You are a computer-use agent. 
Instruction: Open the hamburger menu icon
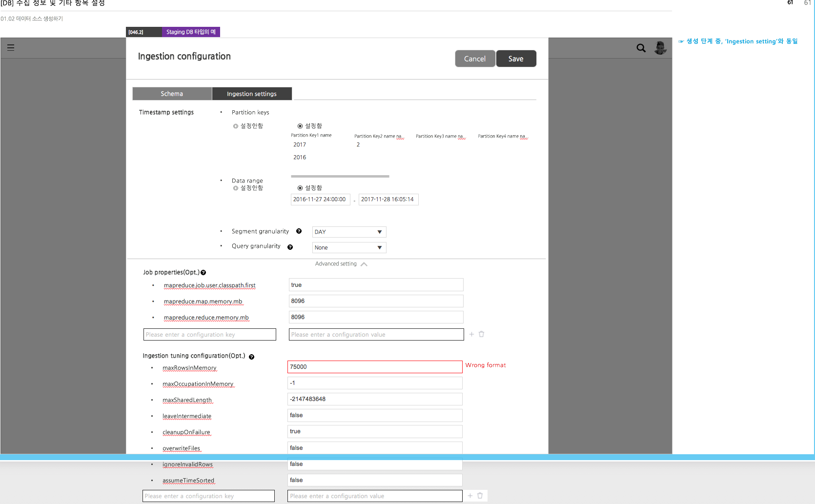click(11, 47)
